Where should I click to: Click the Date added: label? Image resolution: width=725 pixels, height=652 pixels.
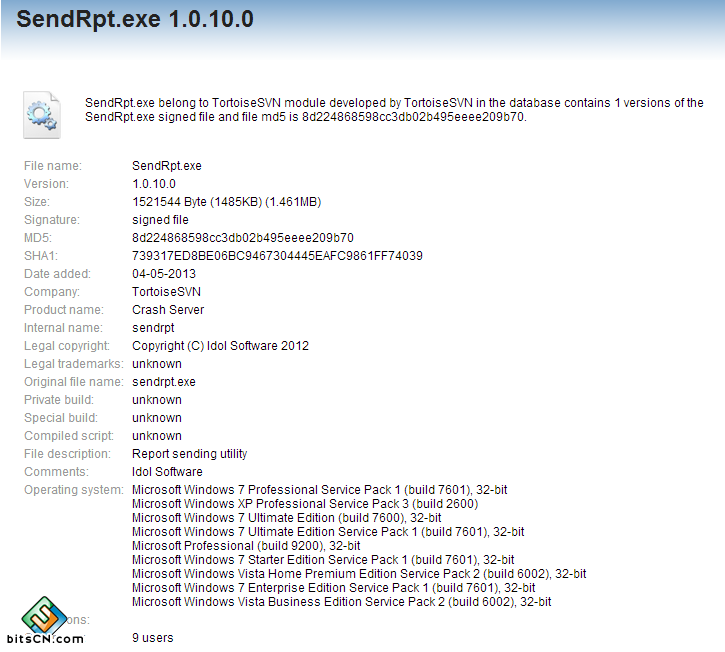coord(57,274)
